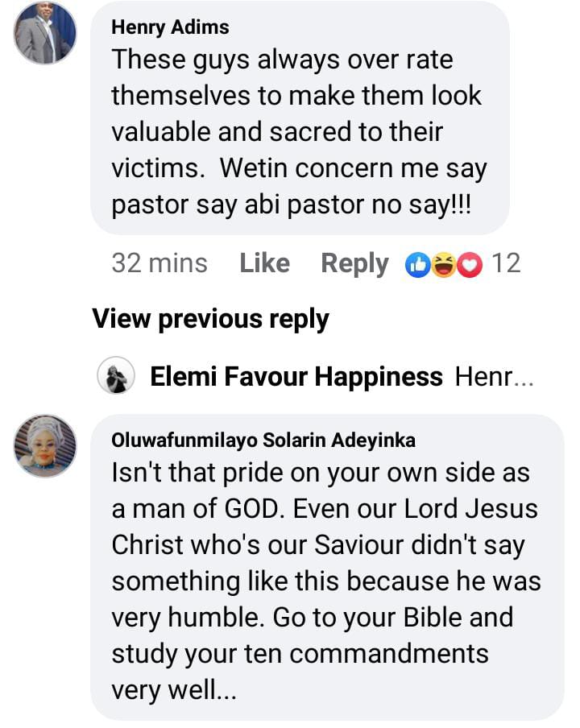Open Elemi Favour Happiness' name link
The image size is (580, 728).
click(x=296, y=376)
